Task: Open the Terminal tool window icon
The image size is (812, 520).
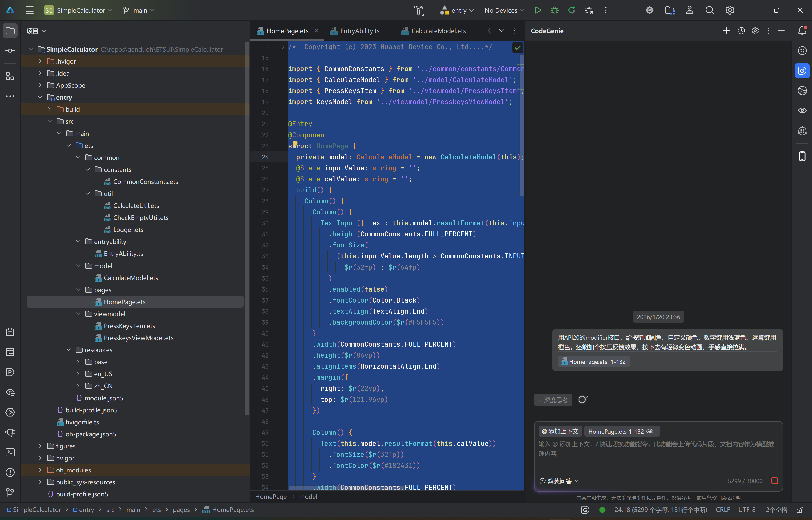Action: [x=10, y=452]
